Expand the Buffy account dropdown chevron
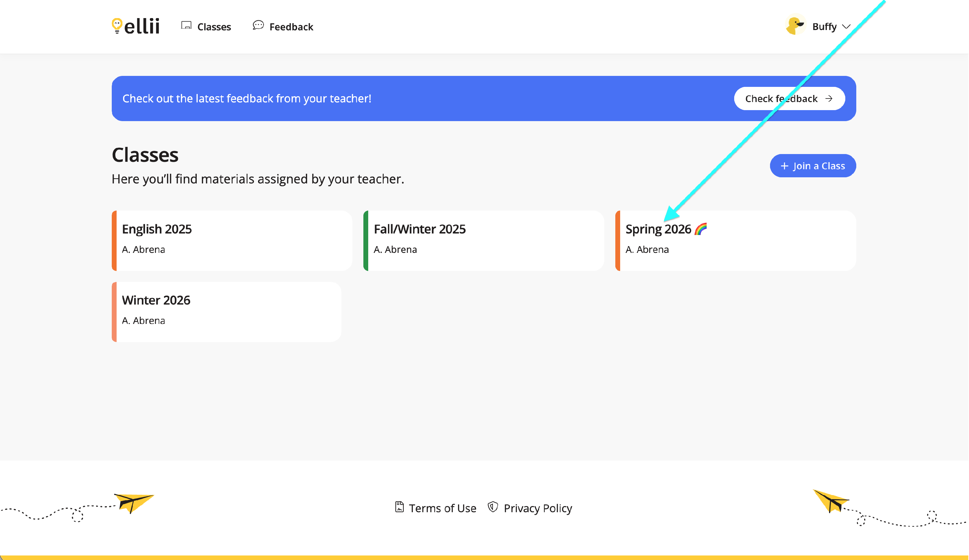Viewport: 969px width, 560px height. [846, 27]
